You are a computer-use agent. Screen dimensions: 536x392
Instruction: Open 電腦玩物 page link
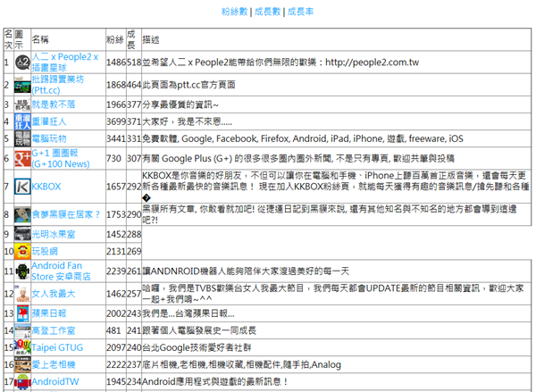click(49, 138)
